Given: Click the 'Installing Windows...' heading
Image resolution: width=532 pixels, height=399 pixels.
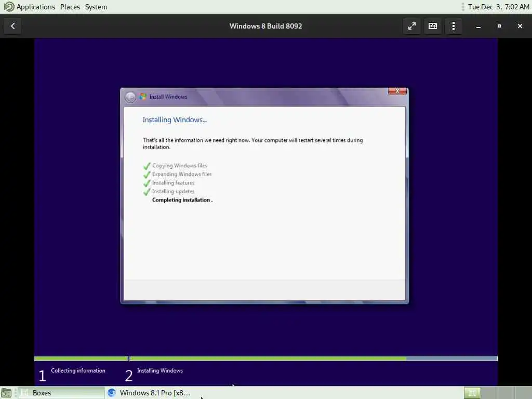Looking at the screenshot, I should (x=175, y=120).
